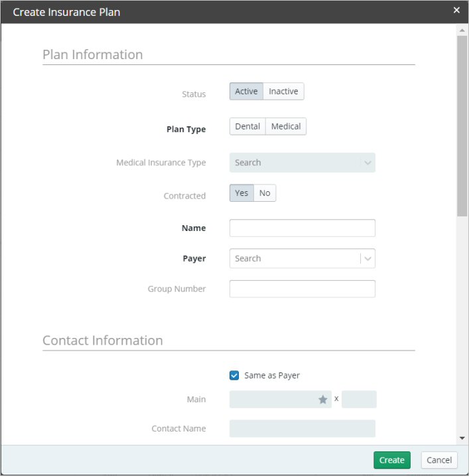Screen dimensions: 469x476
Task: Set Contracted to No
Action: tap(265, 193)
